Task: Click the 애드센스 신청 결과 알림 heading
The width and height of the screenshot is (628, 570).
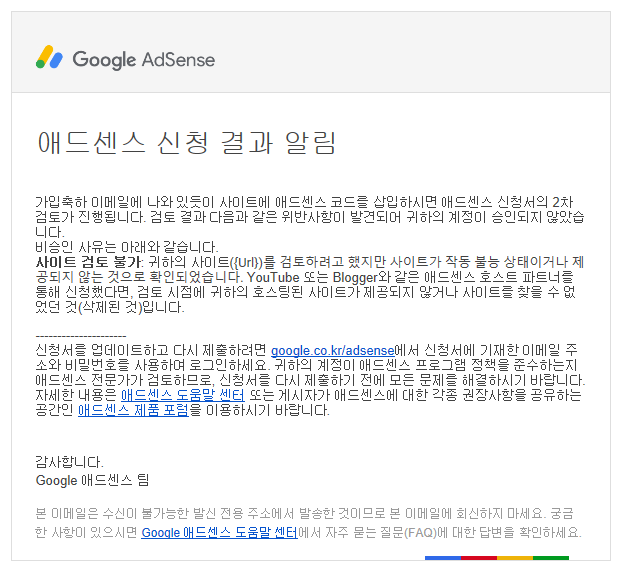Action: [187, 143]
